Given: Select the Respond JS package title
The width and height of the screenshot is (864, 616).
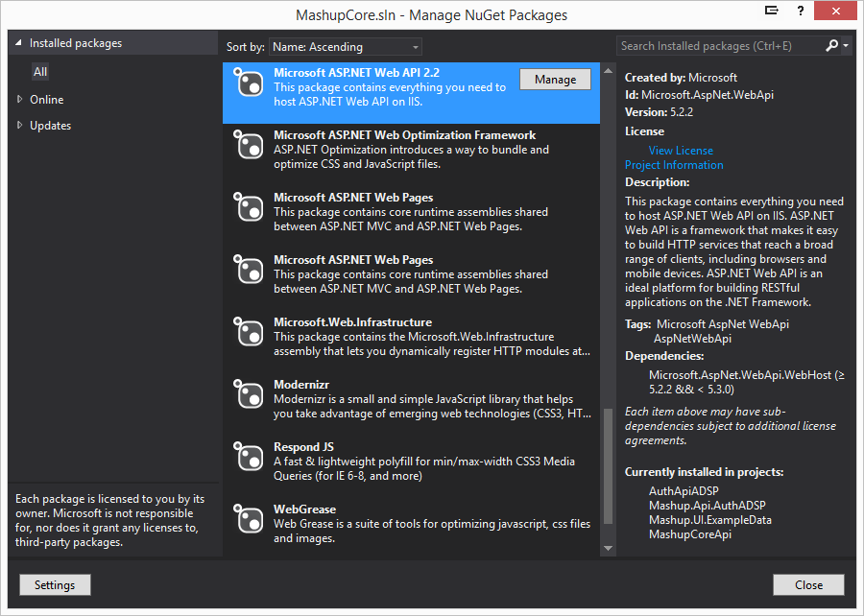Looking at the screenshot, I should pyautogui.click(x=303, y=446).
